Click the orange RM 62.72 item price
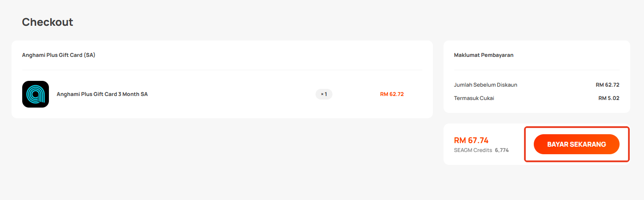The width and height of the screenshot is (644, 200). (392, 94)
